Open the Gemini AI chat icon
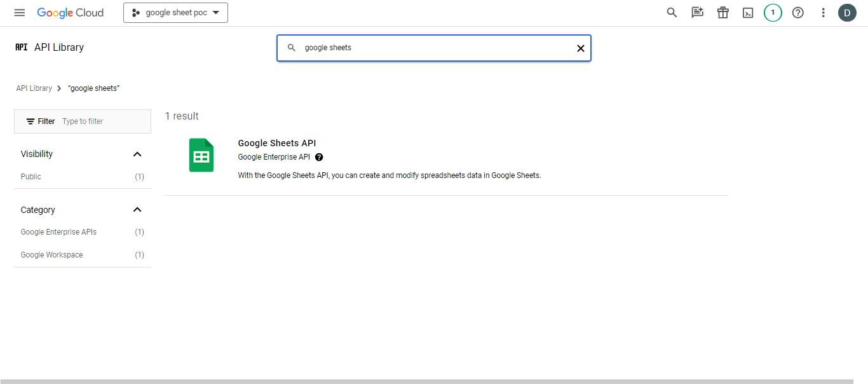 pyautogui.click(x=697, y=13)
